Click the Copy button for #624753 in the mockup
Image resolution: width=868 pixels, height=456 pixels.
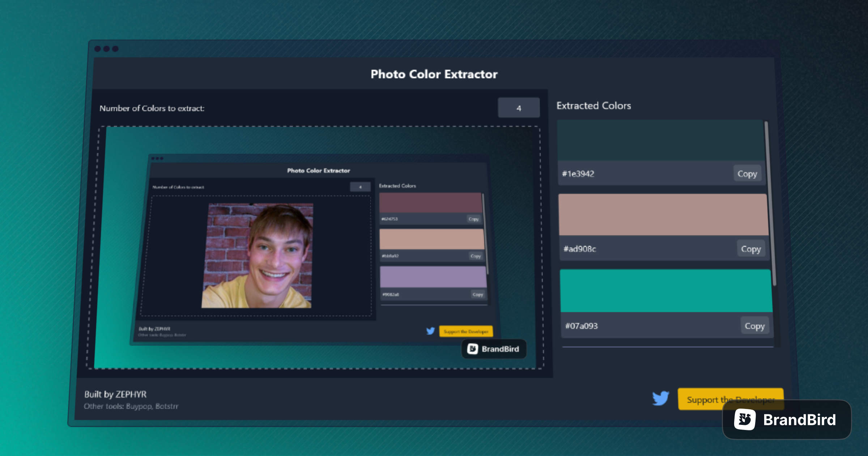click(x=473, y=219)
